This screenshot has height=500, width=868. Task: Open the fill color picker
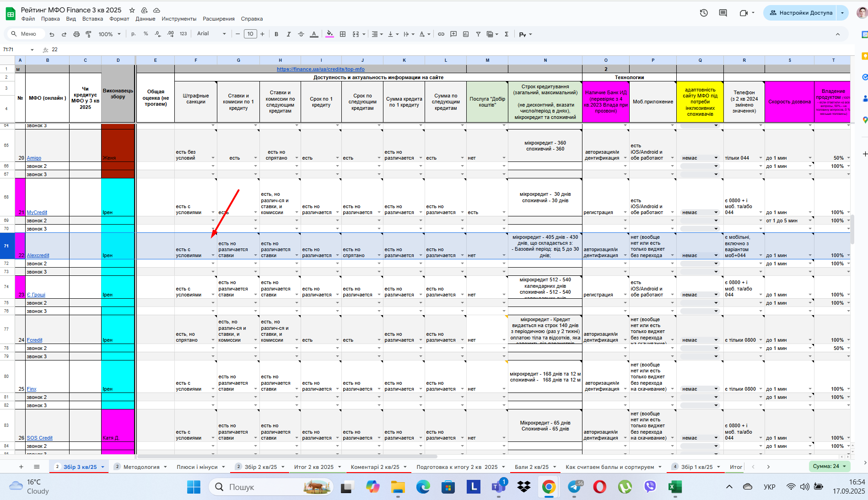coord(329,34)
